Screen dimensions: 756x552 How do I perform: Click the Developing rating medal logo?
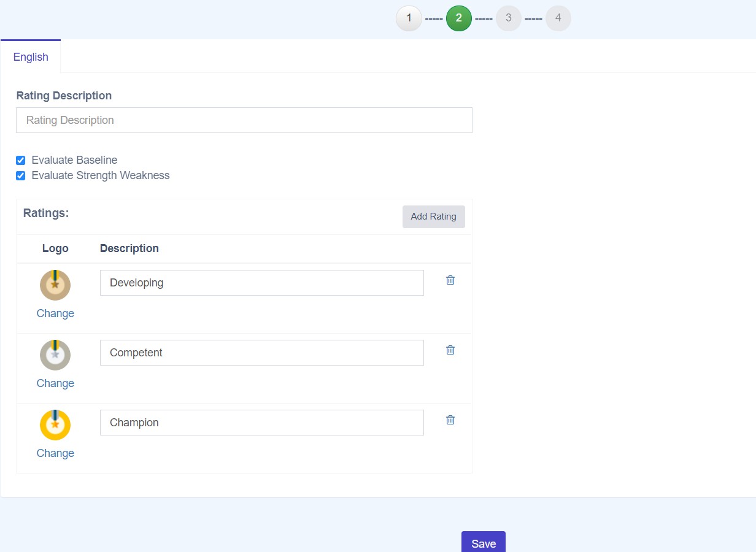(x=55, y=285)
